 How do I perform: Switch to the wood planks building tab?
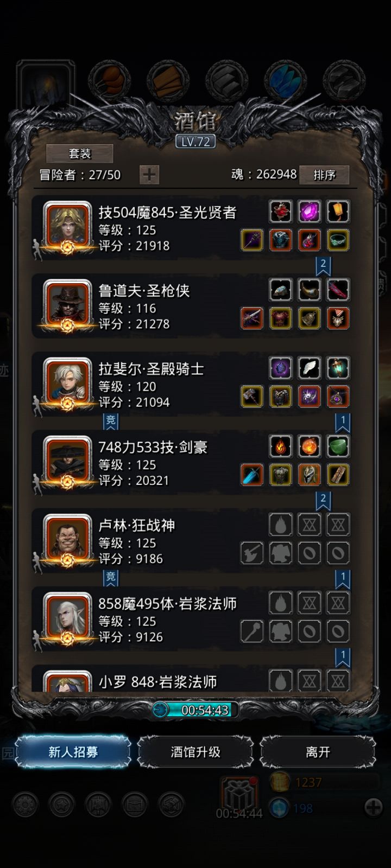[x=168, y=81]
